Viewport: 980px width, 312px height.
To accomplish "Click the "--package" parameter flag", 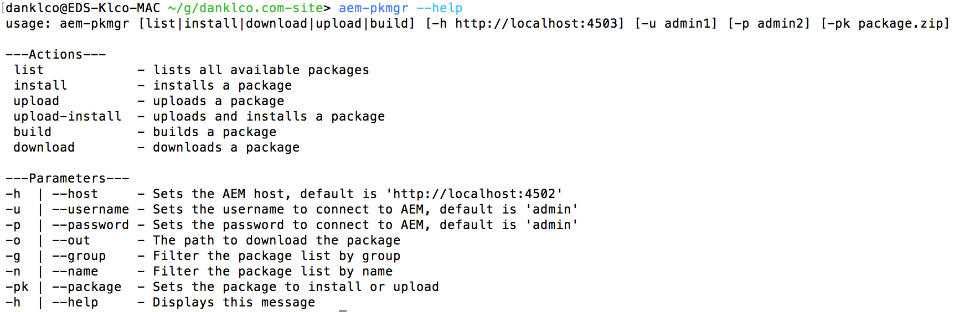I will [86, 287].
